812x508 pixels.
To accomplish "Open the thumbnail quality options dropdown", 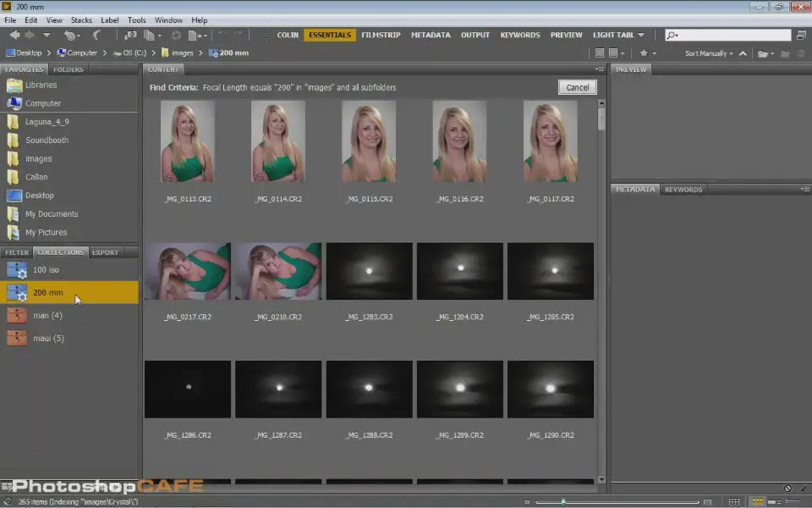I will pos(617,52).
